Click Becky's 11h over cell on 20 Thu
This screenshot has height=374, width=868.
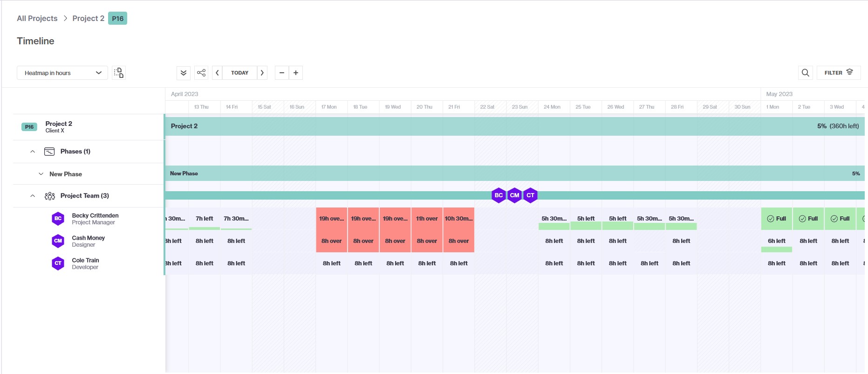pos(427,219)
